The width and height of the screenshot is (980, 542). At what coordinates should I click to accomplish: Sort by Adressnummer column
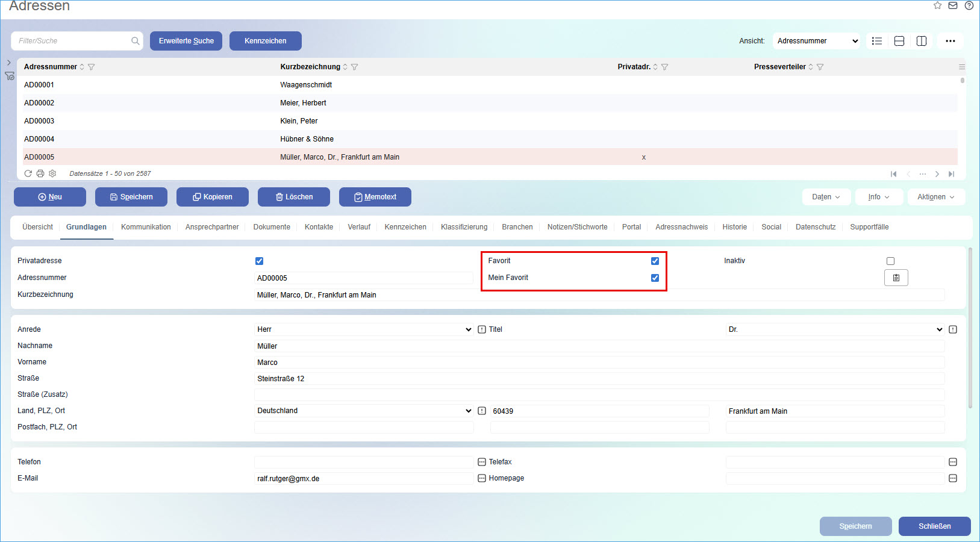(82, 67)
